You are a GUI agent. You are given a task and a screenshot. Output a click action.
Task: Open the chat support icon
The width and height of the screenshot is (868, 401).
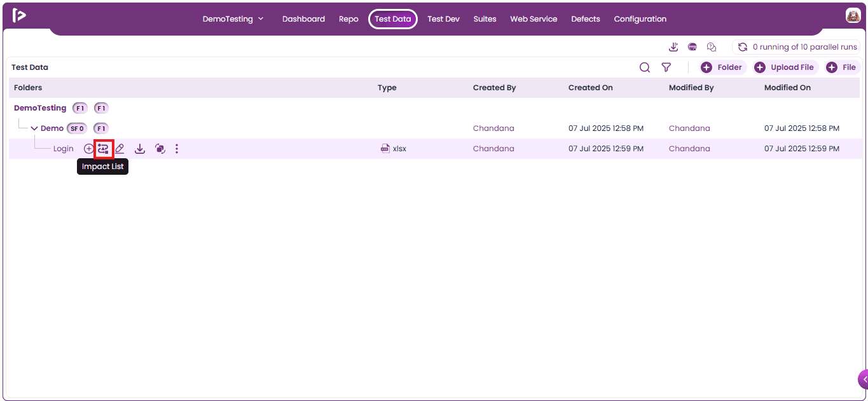(x=712, y=47)
